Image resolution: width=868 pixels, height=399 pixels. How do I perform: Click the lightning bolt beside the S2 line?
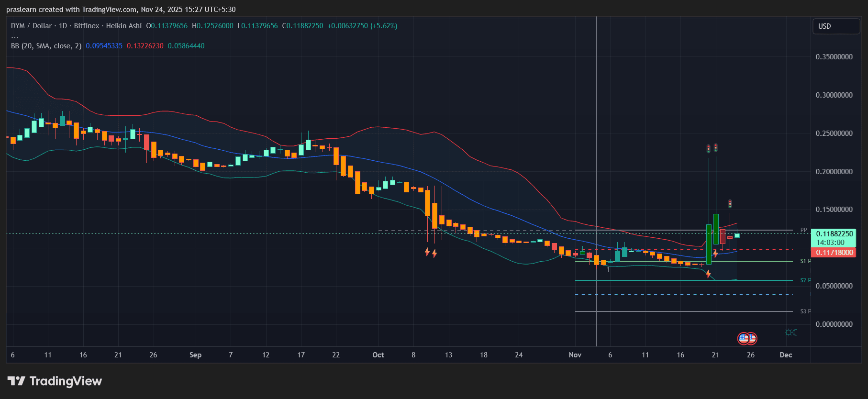[708, 274]
